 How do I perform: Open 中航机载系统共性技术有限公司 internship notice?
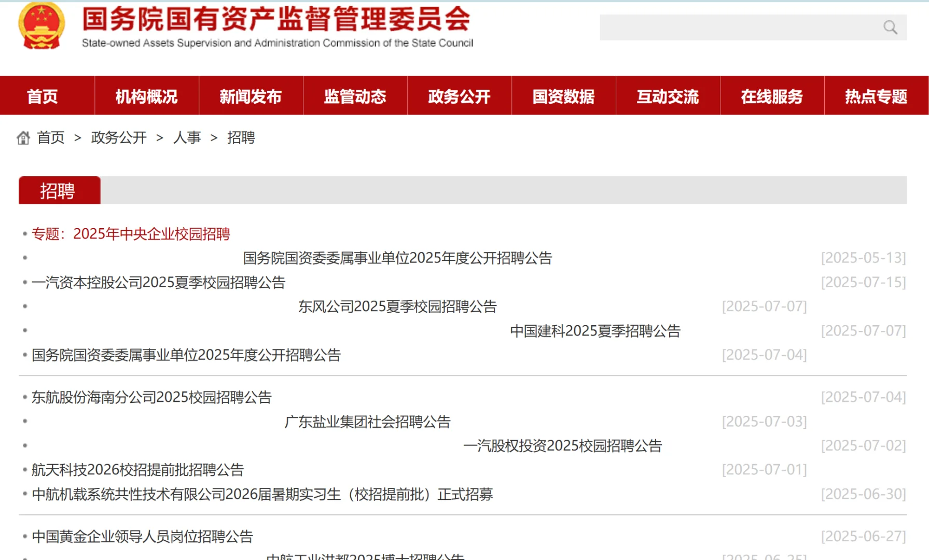tap(262, 494)
